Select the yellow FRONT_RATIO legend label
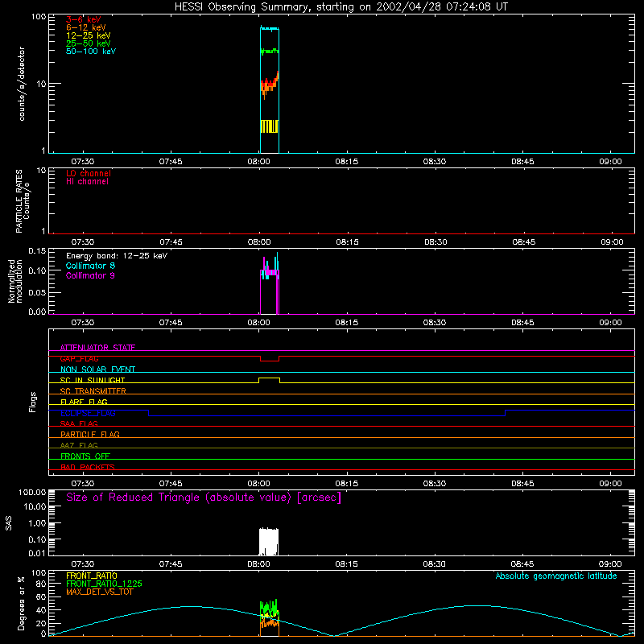The width and height of the screenshot is (644, 644). click(x=92, y=576)
